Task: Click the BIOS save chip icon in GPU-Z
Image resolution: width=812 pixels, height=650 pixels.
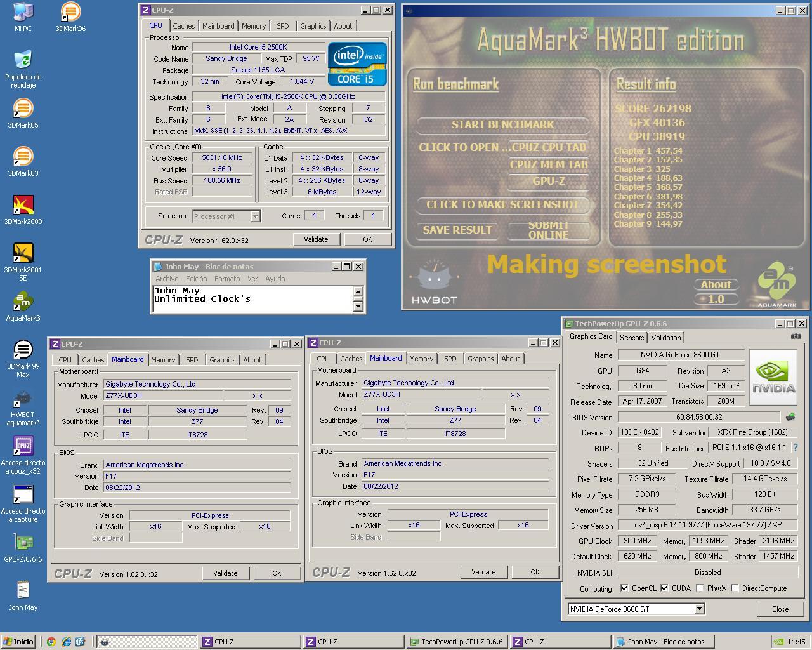Action: tap(790, 417)
